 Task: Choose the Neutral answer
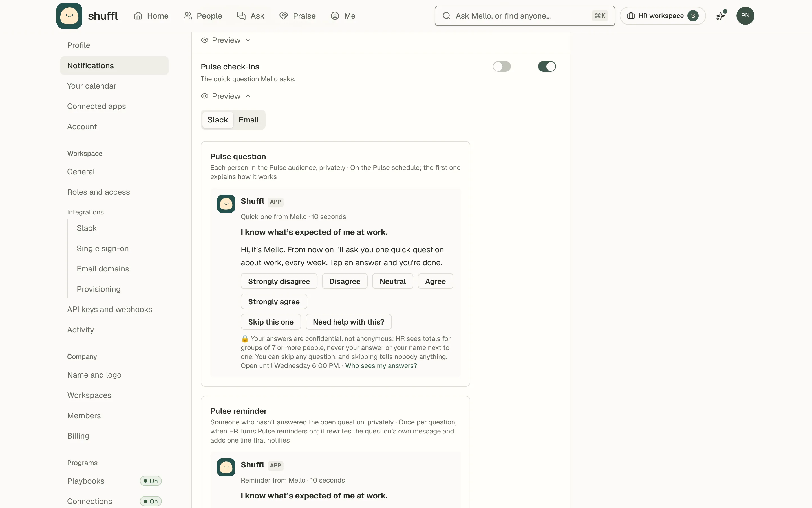click(x=392, y=281)
